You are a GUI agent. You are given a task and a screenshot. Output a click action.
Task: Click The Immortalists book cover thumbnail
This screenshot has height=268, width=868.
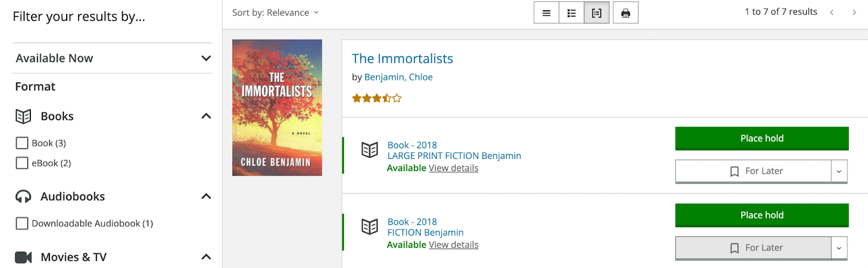277,107
